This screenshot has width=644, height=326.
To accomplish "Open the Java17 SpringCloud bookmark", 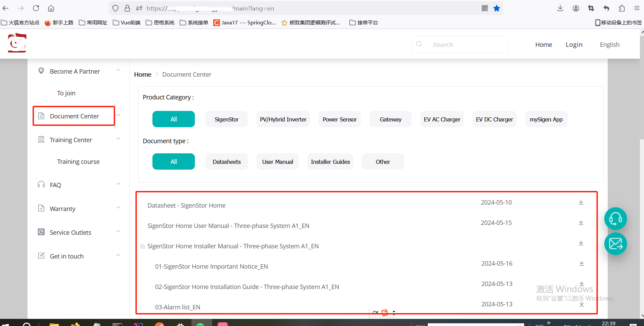I will 244,22.
